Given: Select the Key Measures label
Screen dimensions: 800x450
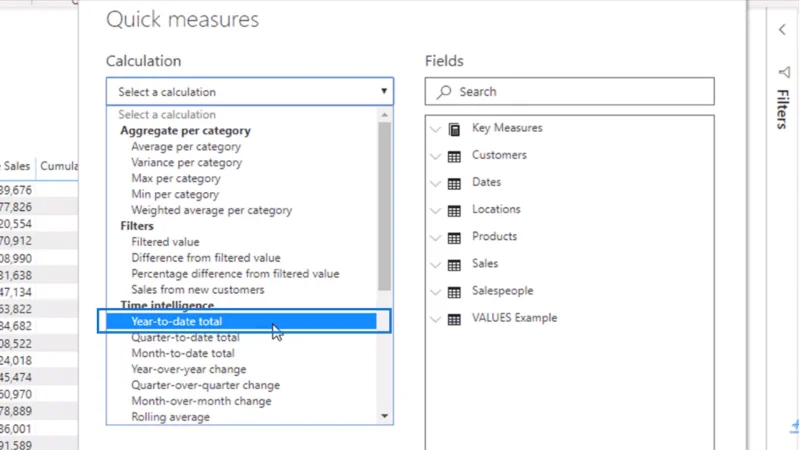Looking at the screenshot, I should tap(507, 128).
